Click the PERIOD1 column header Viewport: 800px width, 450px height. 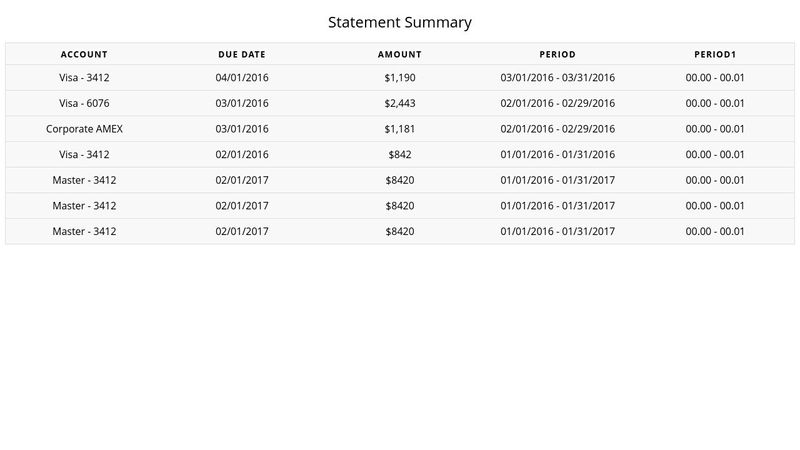(x=715, y=55)
